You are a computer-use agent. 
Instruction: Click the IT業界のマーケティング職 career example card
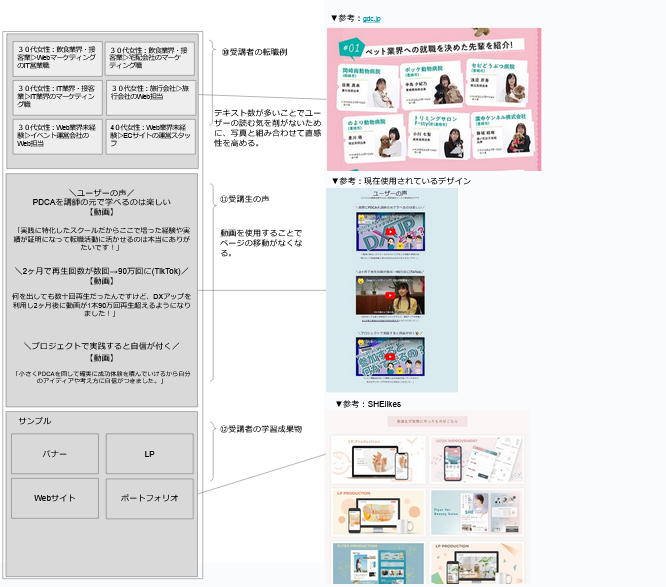[57, 97]
